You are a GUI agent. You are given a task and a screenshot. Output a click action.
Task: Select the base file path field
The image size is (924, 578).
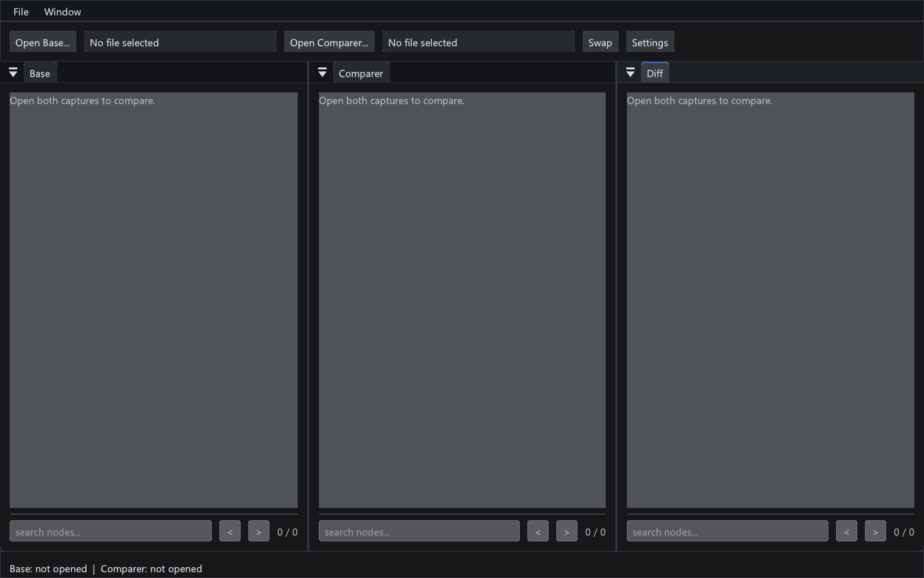pos(180,42)
